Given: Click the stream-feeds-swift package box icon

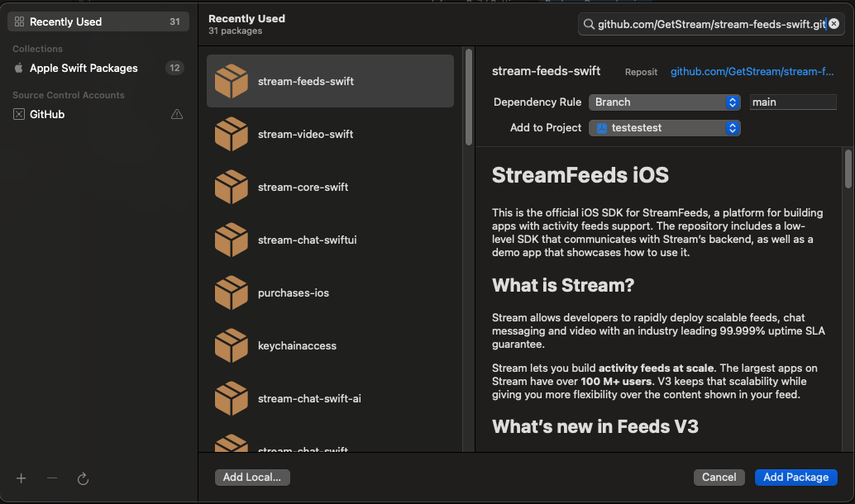Looking at the screenshot, I should click(232, 81).
